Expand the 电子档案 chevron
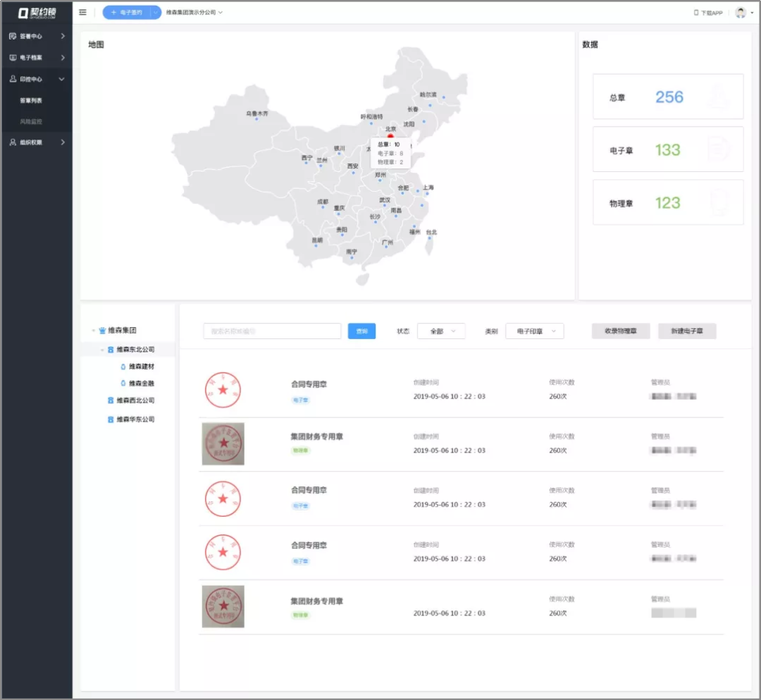This screenshot has width=761, height=700. (63, 57)
